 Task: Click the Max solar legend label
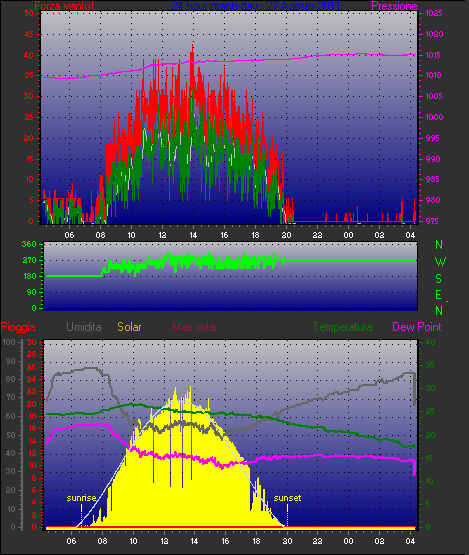pyautogui.click(x=195, y=327)
